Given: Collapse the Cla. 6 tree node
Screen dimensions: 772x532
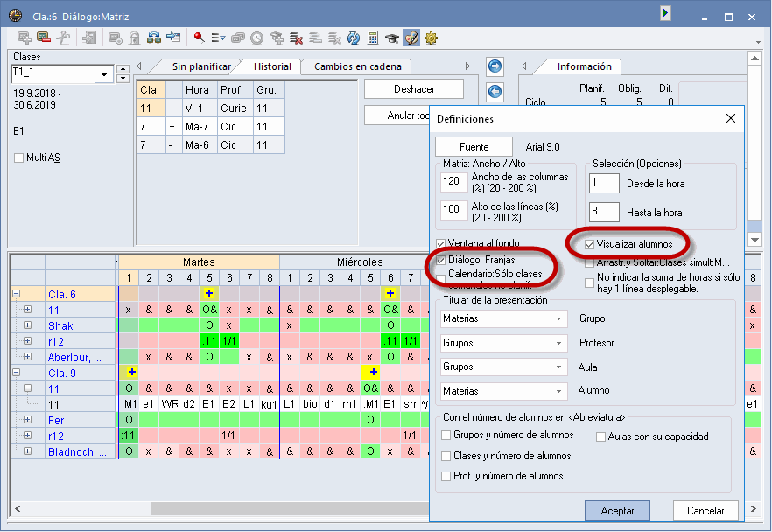Looking at the screenshot, I should 17,294.
